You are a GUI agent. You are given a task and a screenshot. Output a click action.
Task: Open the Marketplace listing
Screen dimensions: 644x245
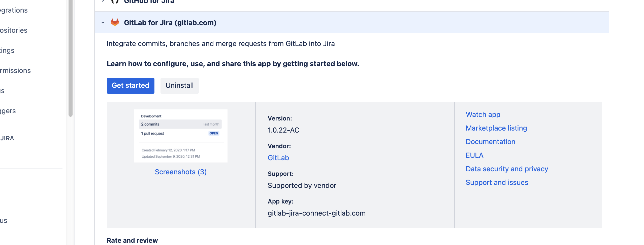[x=496, y=128]
